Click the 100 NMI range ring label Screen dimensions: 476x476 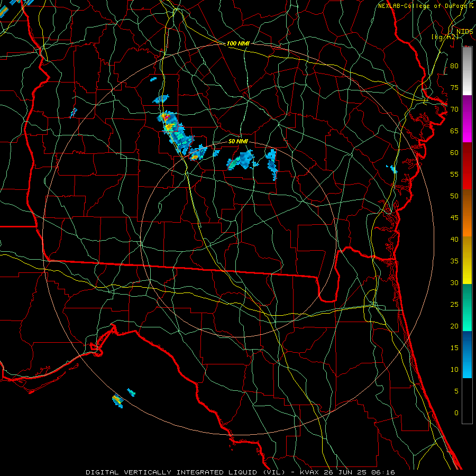238,43
